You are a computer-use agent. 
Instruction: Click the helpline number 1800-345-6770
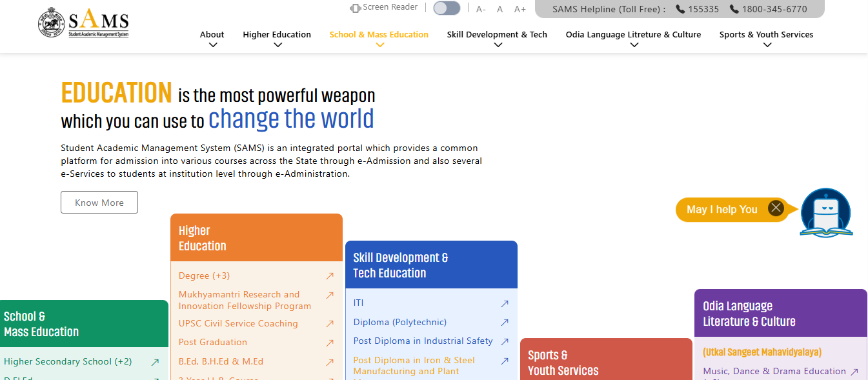pos(774,9)
